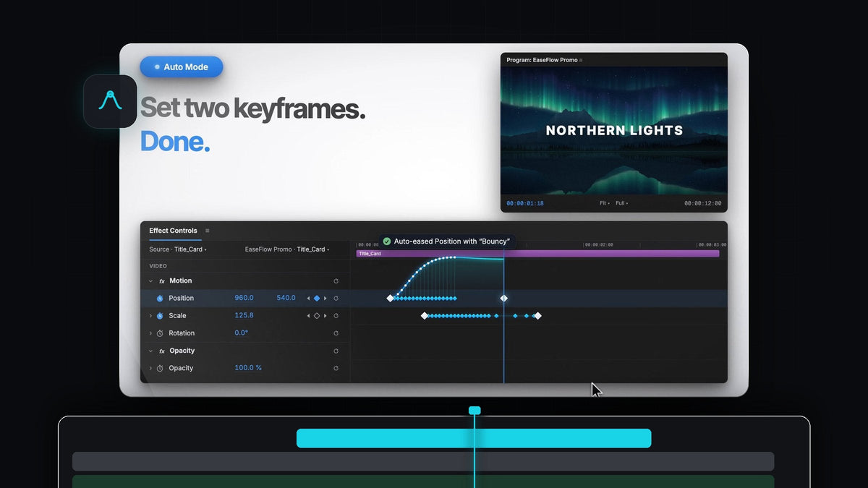The width and height of the screenshot is (868, 488).
Task: Click the Scale value 125.8
Action: click(244, 315)
